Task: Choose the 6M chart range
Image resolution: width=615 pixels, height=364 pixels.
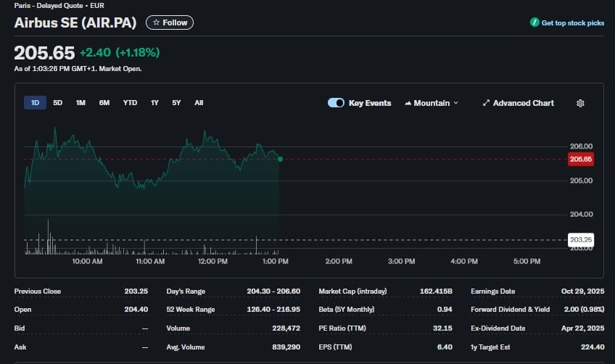Action: [104, 103]
